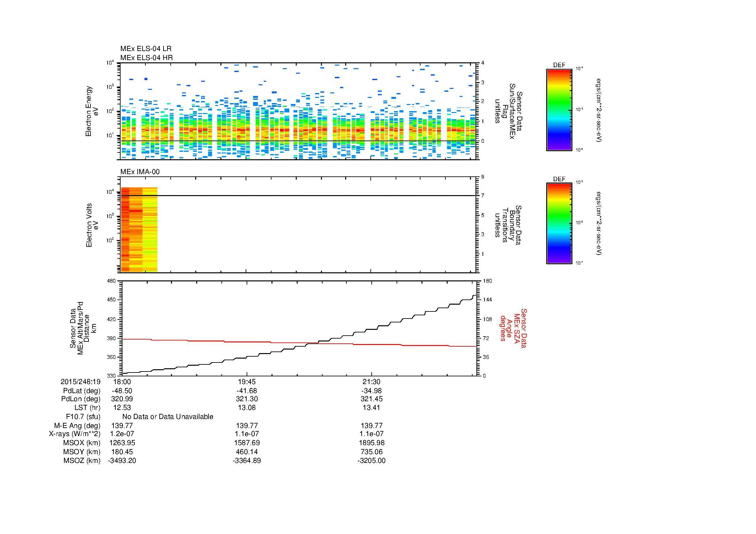756x534 pixels.
Task: Click the LST value '12.53'
Action: coord(122,408)
